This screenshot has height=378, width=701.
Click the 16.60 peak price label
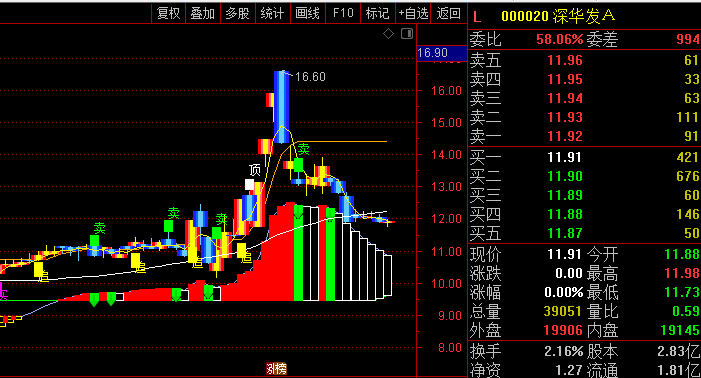310,77
